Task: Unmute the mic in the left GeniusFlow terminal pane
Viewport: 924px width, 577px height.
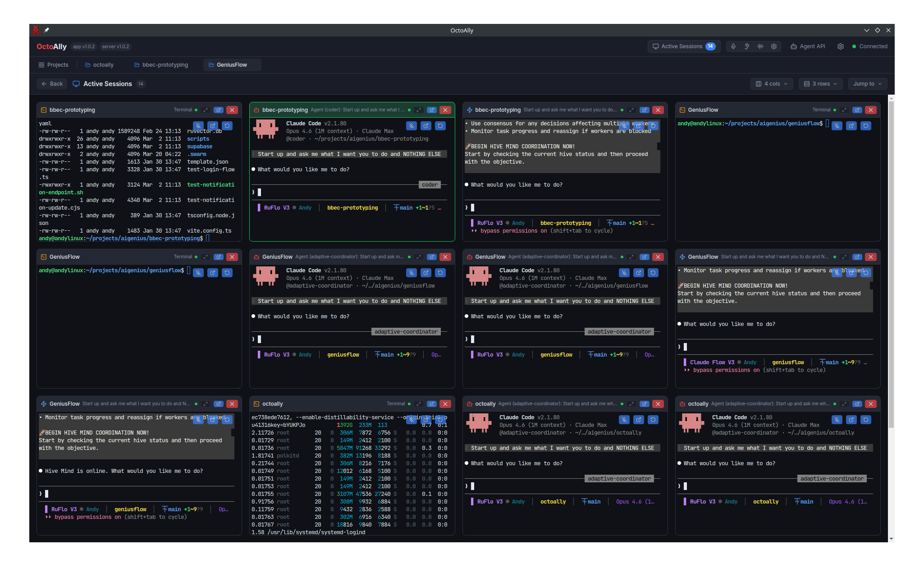Action: (198, 273)
